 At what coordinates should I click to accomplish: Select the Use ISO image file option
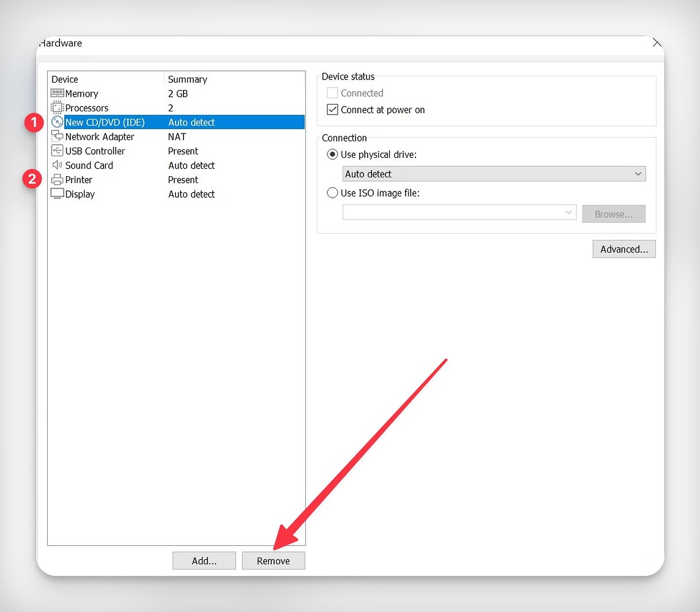pos(332,192)
